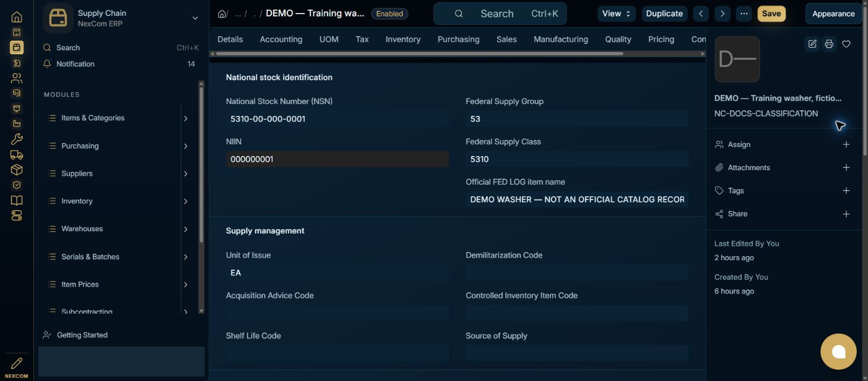Open the Manufacturing tab
Image resolution: width=868 pixels, height=381 pixels.
pos(561,40)
